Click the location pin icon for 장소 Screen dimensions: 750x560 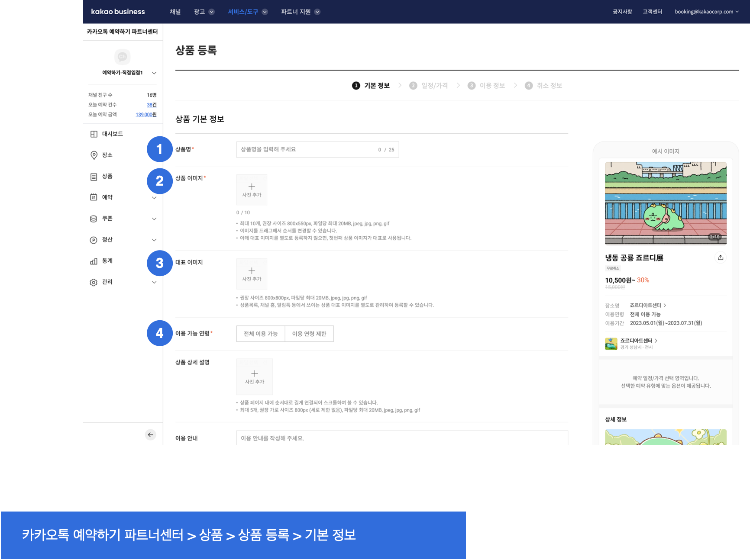[94, 155]
